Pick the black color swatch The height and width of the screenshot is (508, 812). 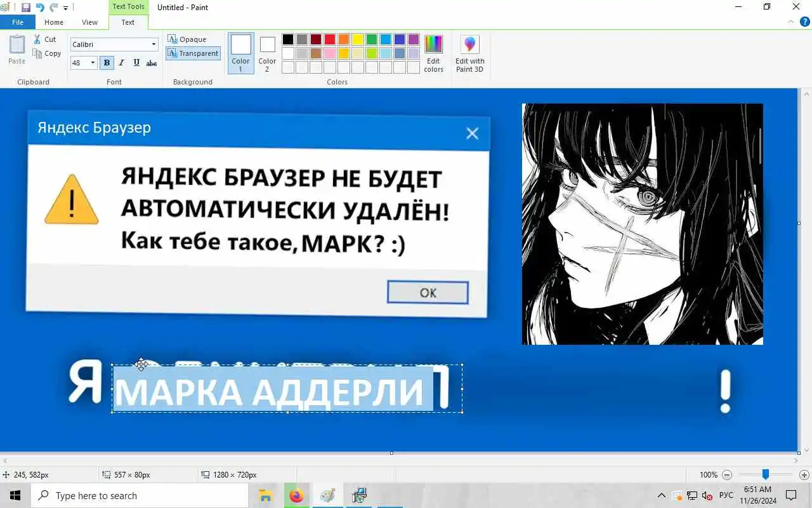click(x=288, y=39)
